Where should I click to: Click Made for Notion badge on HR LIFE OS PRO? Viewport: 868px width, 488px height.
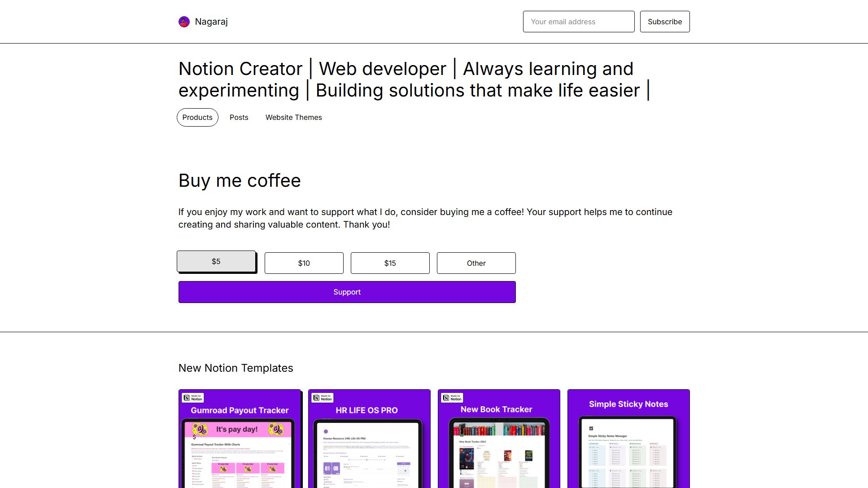pyautogui.click(x=323, y=398)
